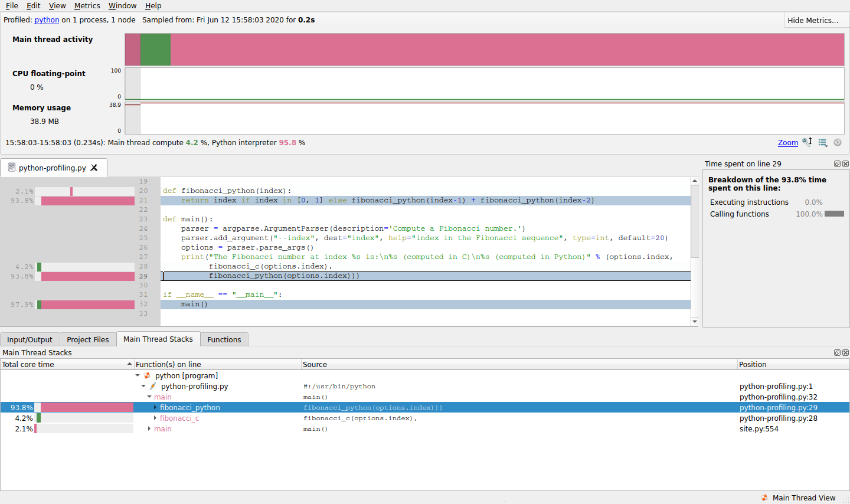
Task: Open the Help menu
Action: 153,5
